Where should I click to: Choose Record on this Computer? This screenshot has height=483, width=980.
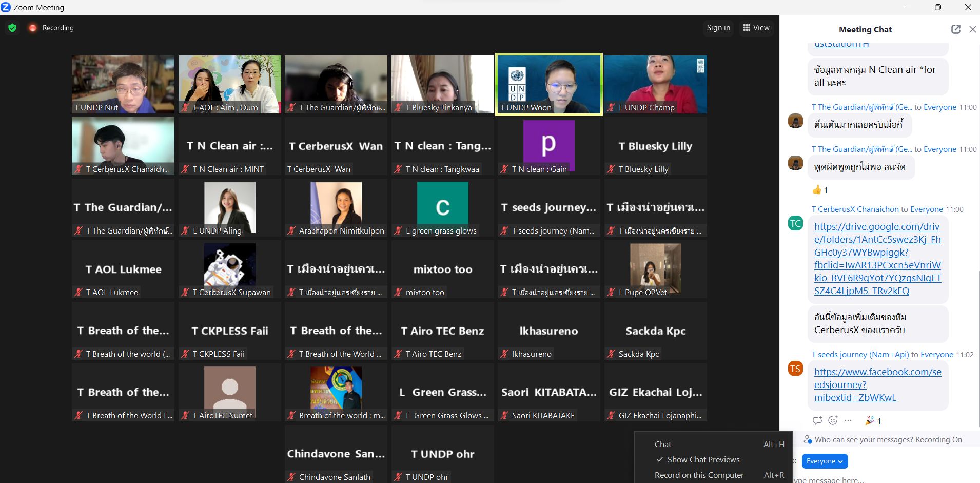point(699,475)
